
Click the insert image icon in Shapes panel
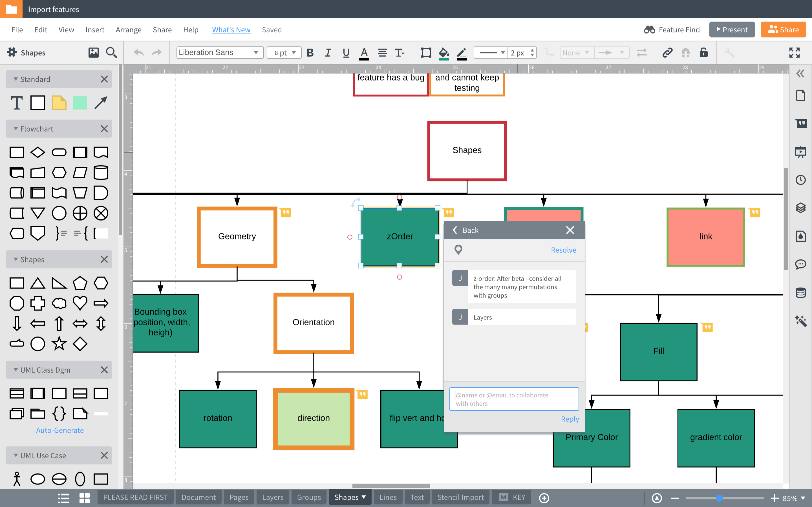click(x=93, y=53)
